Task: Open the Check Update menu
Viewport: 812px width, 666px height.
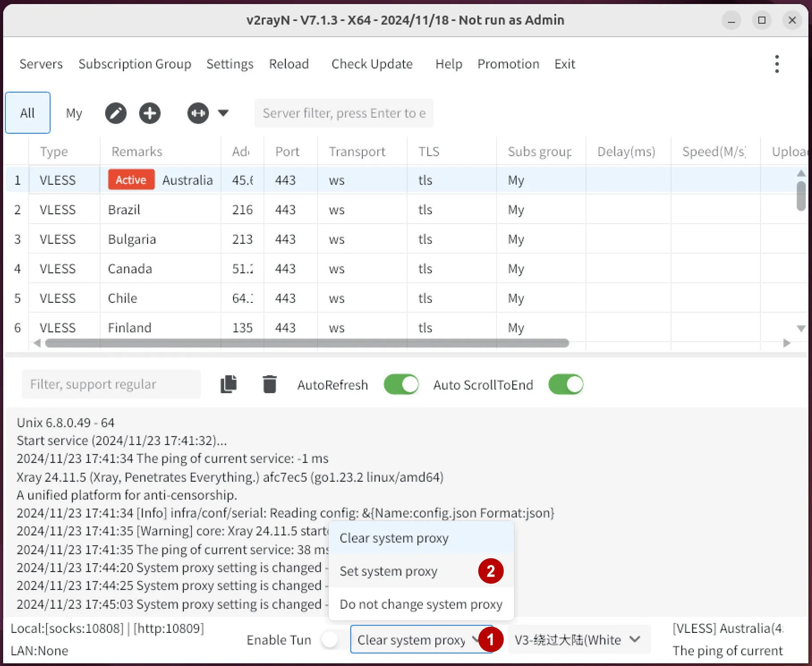Action: click(x=372, y=64)
